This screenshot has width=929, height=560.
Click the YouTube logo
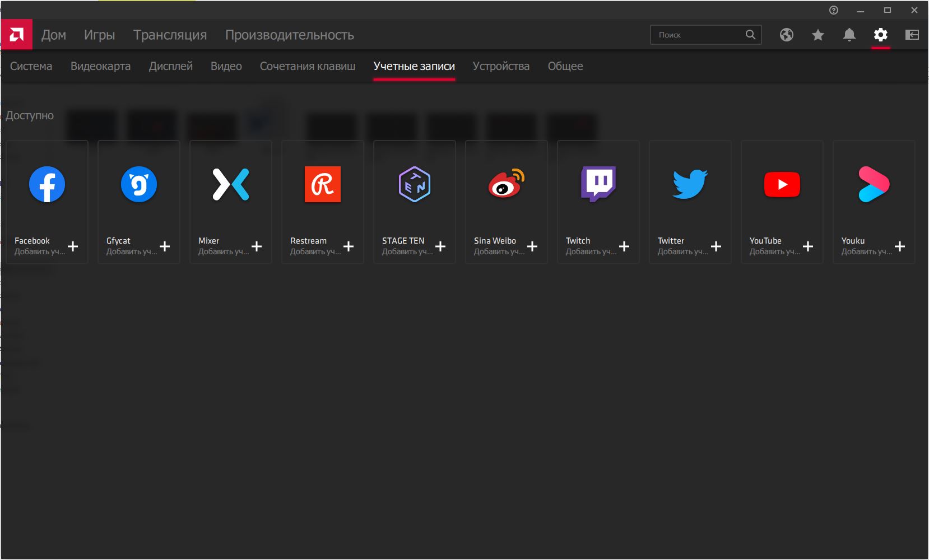pos(782,184)
